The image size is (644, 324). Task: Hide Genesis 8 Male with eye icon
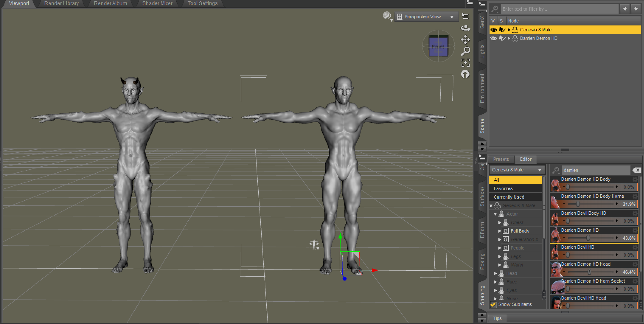point(494,30)
